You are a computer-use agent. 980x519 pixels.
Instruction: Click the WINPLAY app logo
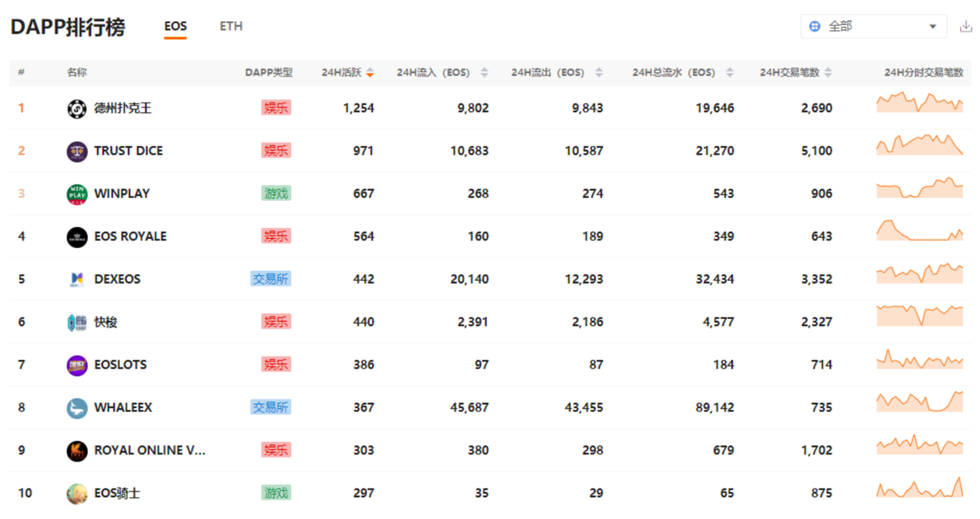(77, 194)
